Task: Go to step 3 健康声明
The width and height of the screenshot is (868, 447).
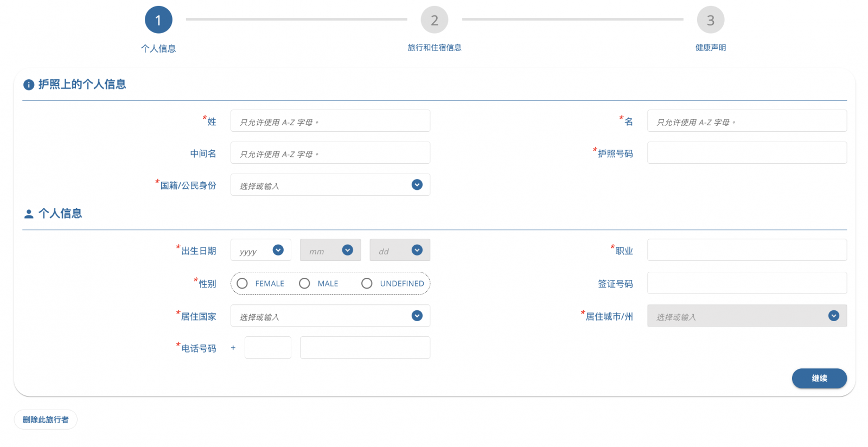Action: (x=710, y=20)
